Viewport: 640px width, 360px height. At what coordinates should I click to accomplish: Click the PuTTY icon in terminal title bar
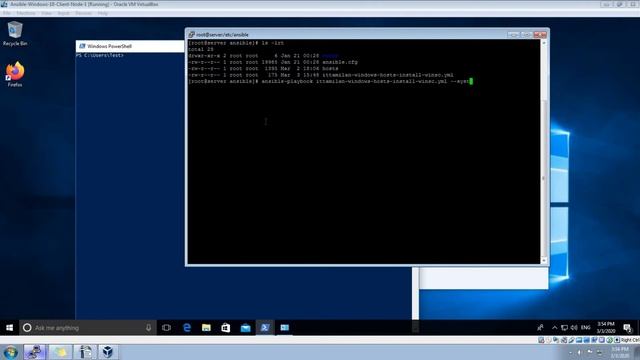[191, 35]
